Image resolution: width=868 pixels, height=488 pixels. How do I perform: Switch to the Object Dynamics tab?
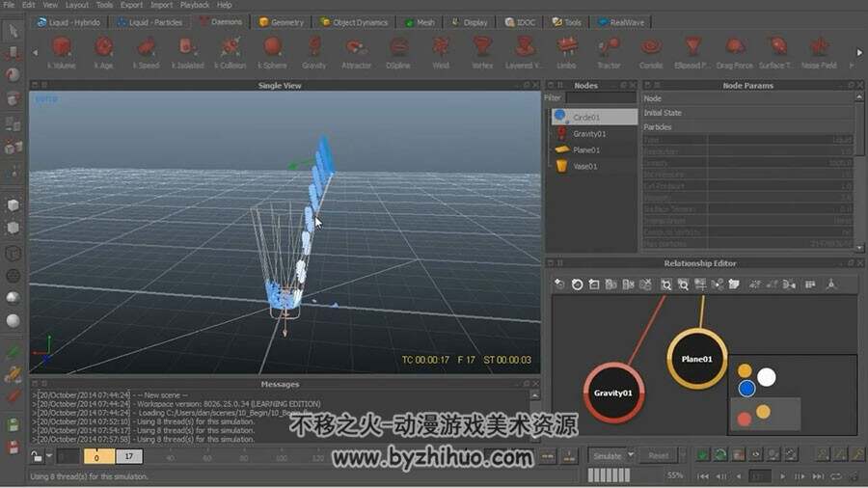point(354,22)
